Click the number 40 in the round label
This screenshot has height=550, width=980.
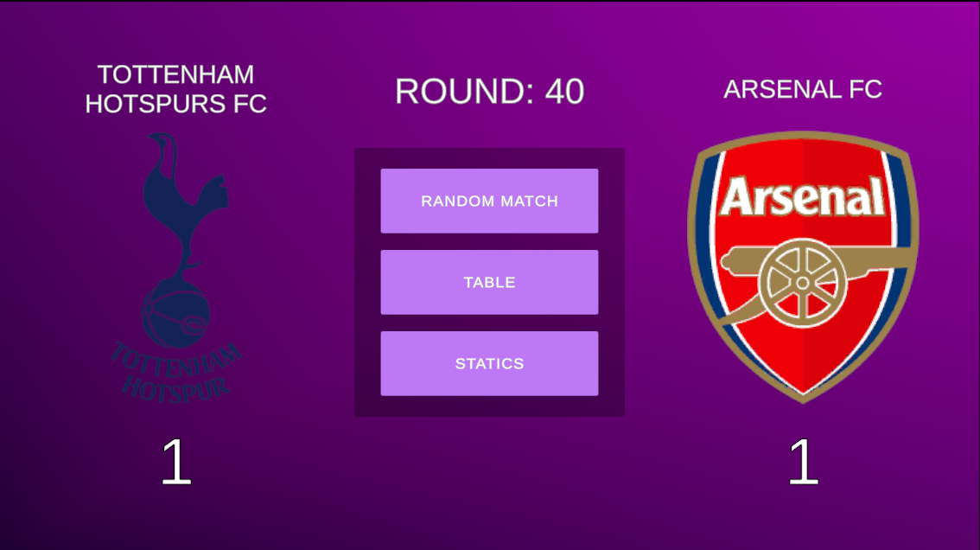pos(564,92)
